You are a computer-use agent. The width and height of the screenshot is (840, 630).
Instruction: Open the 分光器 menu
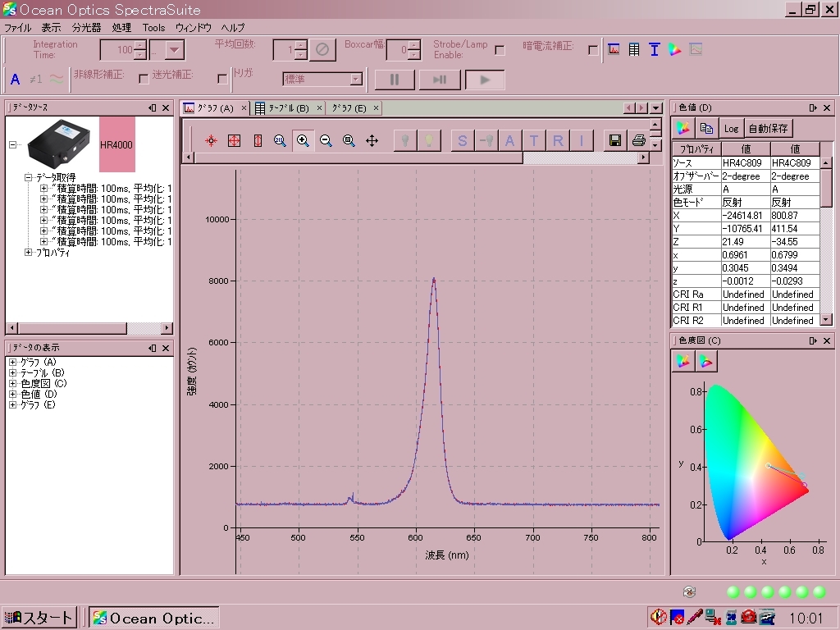tap(86, 28)
